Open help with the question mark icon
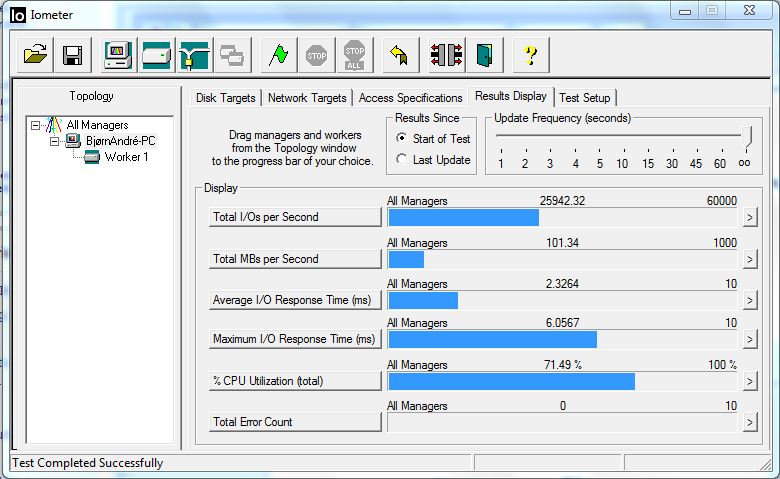Screen dimensions: 780x479 pyautogui.click(x=531, y=55)
